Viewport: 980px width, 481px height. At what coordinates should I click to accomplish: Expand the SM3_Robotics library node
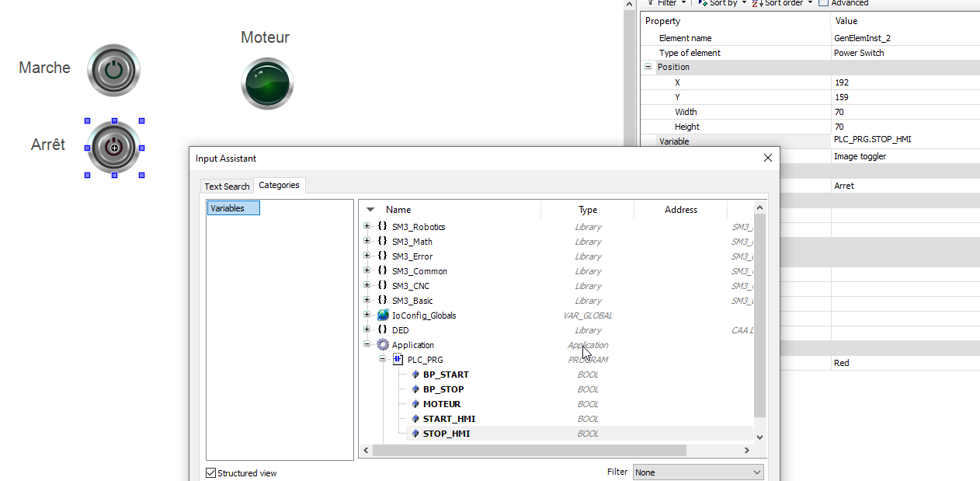[x=366, y=226]
